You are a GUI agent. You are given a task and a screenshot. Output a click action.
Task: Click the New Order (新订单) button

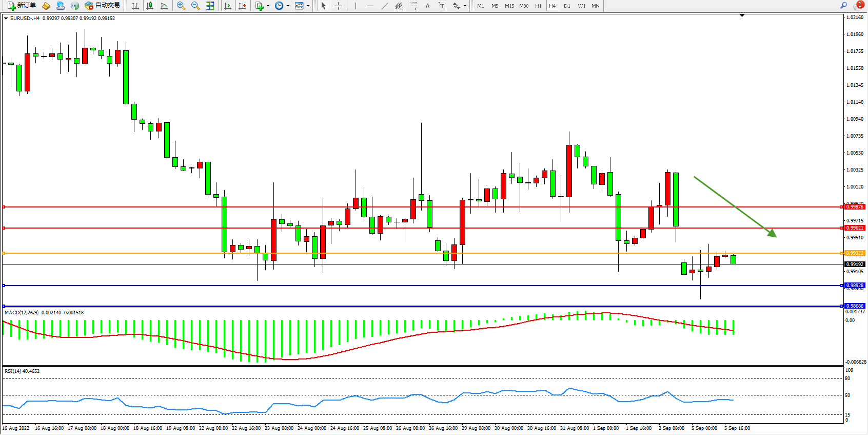tap(22, 6)
